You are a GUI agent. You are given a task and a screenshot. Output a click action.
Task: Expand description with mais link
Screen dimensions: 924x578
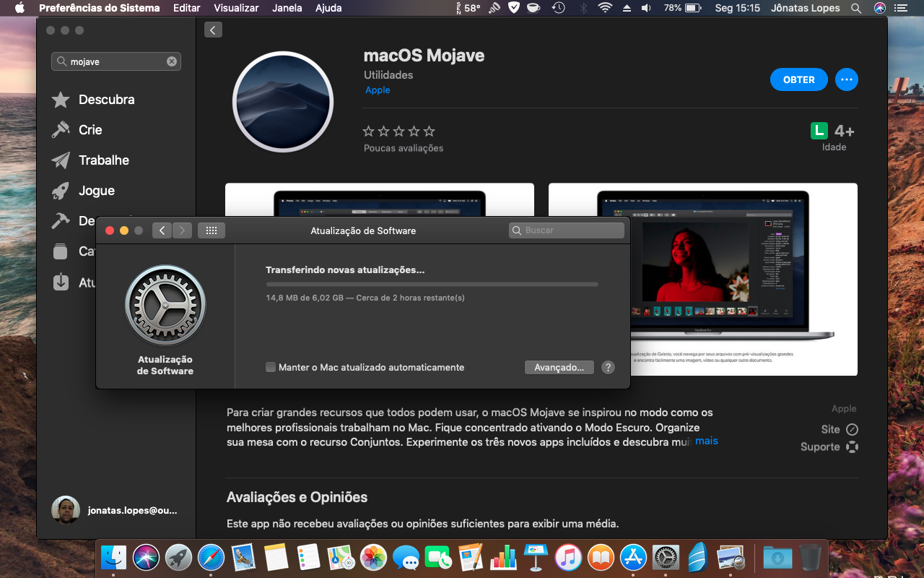707,441
